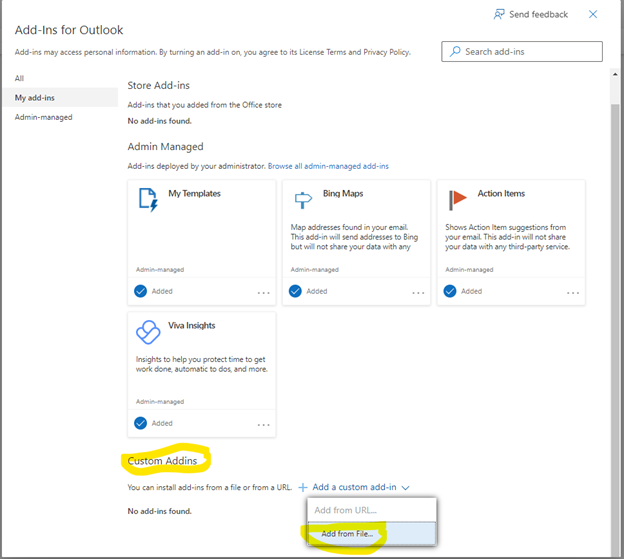This screenshot has height=559, width=624.
Task: Toggle the Added checkmark on Bing Maps
Action: pyautogui.click(x=295, y=291)
